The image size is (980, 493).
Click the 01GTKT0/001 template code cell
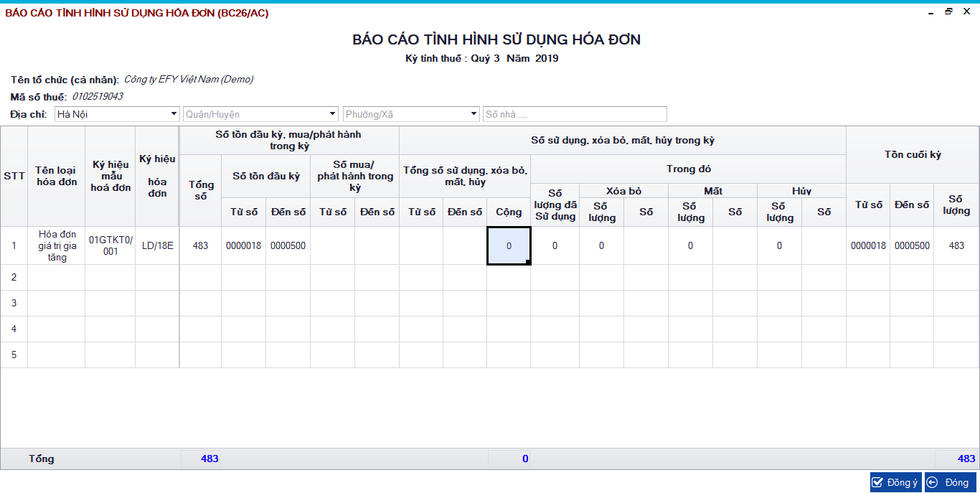110,245
